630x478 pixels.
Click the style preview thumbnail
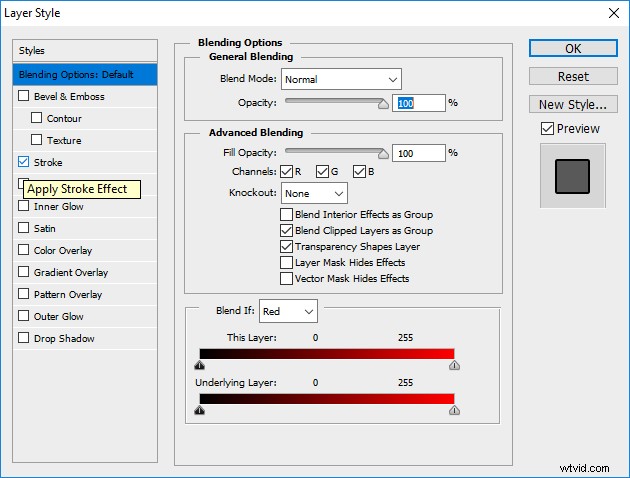[573, 176]
